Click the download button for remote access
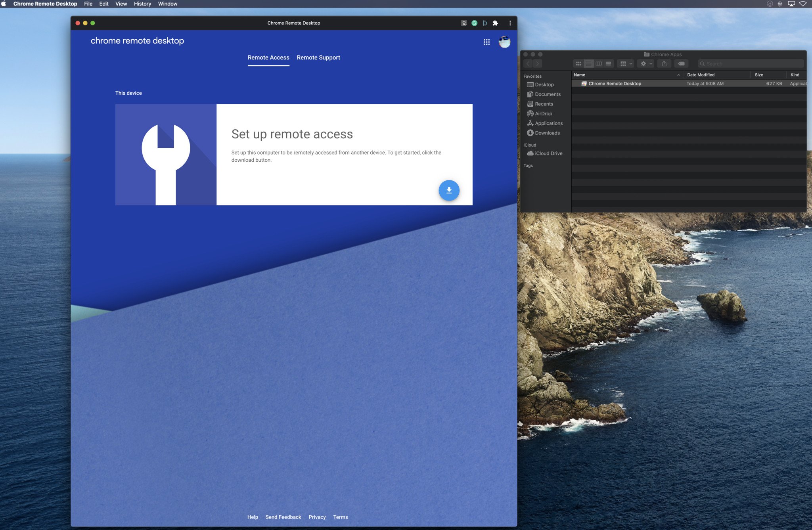 (x=448, y=190)
